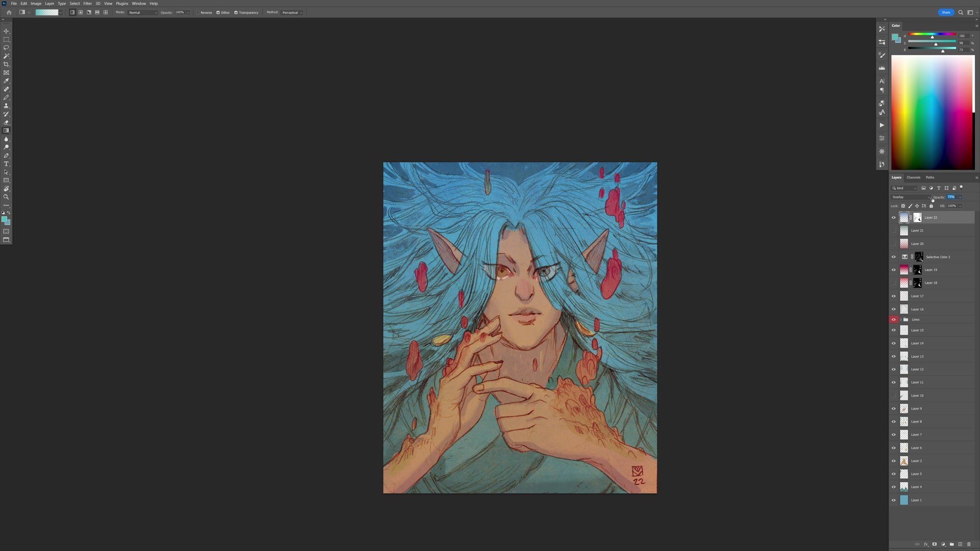Select the Eraser tool
The image size is (980, 551).
(x=6, y=122)
